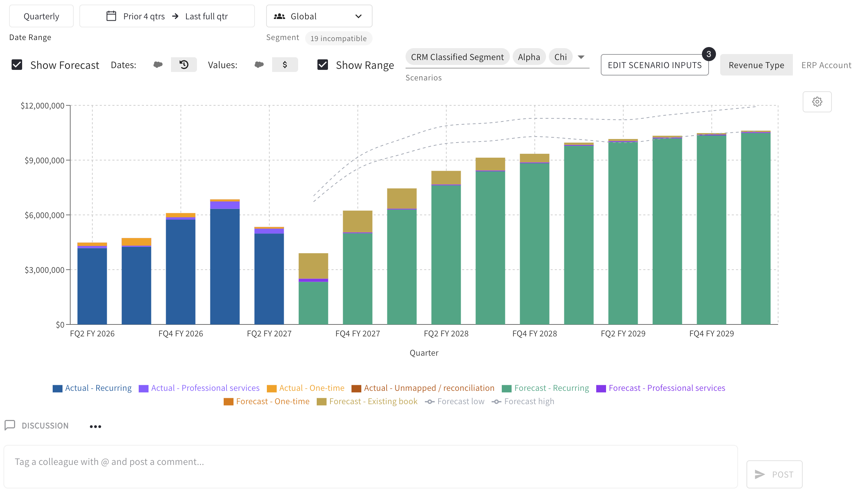Toggle Forecast - One-time legend series

[x=267, y=401]
